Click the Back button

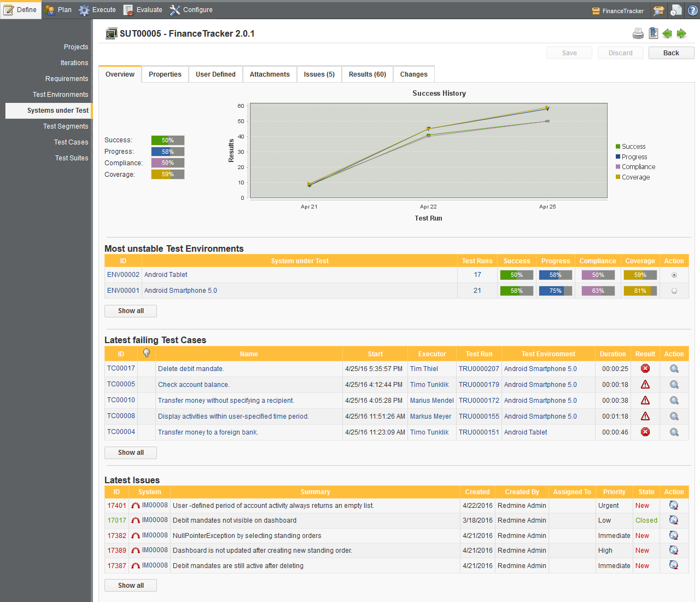(x=671, y=53)
